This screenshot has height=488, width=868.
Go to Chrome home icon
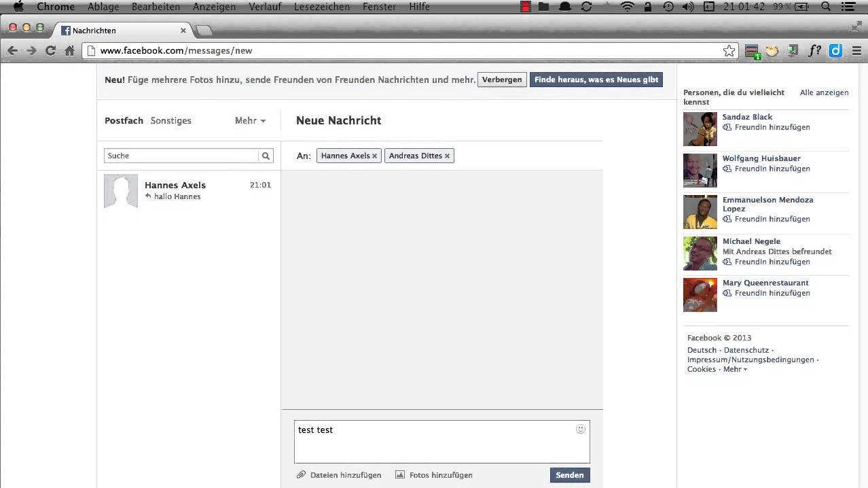tap(69, 51)
